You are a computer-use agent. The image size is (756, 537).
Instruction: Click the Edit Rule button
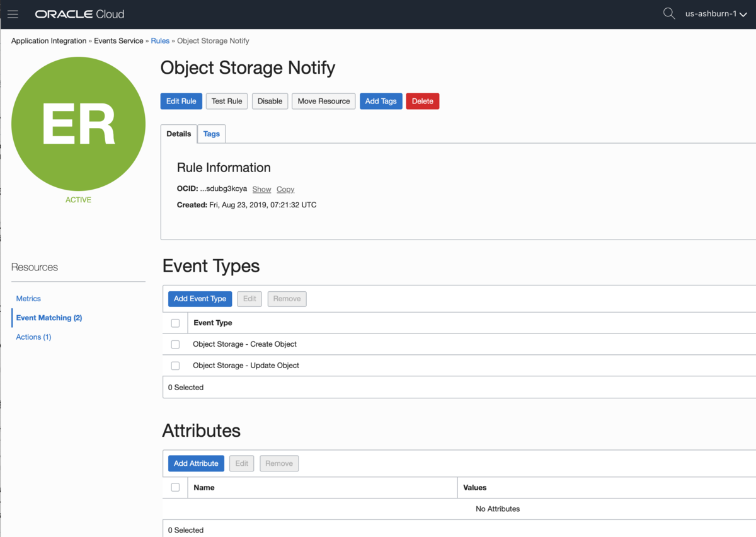point(181,101)
